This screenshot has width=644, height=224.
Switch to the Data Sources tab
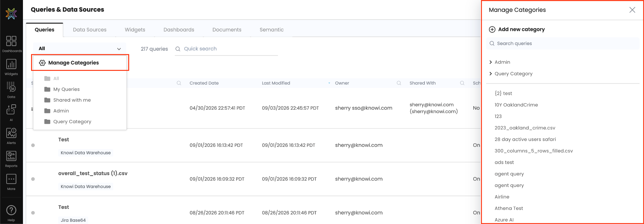click(x=90, y=30)
